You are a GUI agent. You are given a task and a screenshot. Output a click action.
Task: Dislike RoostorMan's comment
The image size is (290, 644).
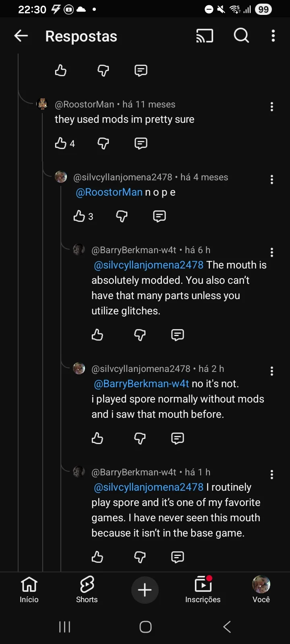click(x=104, y=143)
